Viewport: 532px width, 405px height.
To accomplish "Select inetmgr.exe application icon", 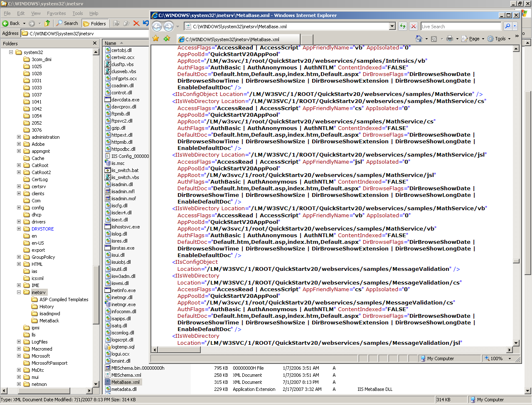I will [x=108, y=304].
